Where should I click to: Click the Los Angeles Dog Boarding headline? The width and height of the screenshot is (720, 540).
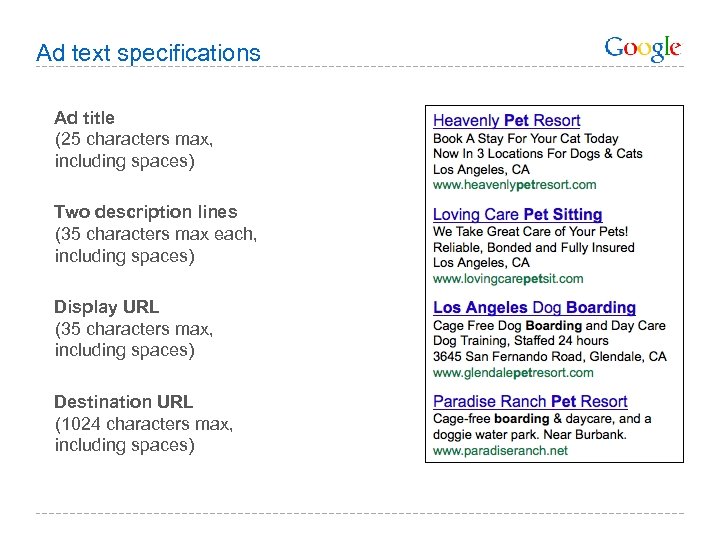point(534,308)
